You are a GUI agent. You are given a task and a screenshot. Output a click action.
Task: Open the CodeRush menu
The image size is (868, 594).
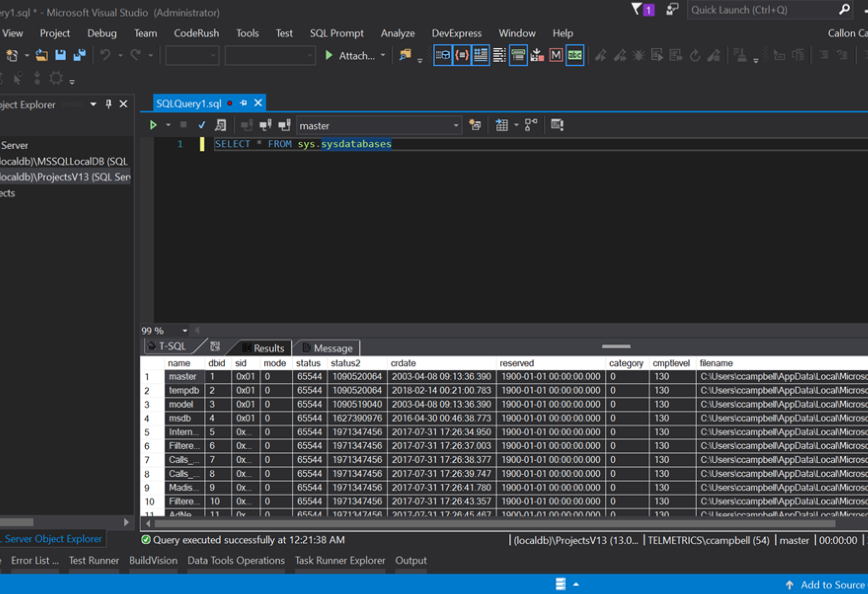[196, 33]
